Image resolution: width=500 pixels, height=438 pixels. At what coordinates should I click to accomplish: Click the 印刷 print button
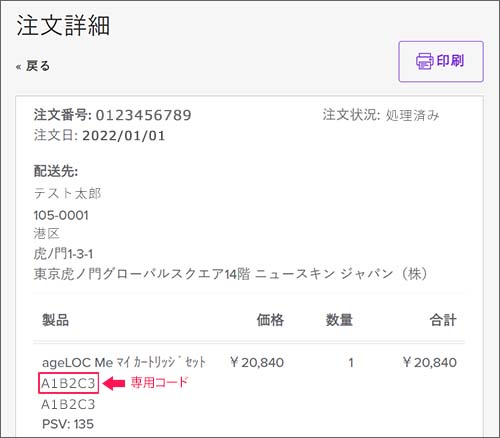click(x=441, y=61)
